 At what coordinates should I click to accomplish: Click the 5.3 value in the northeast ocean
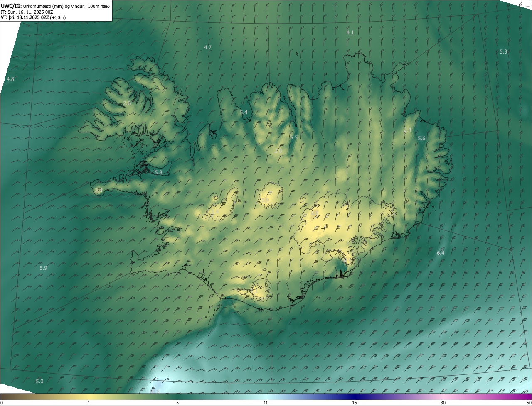pos(503,51)
